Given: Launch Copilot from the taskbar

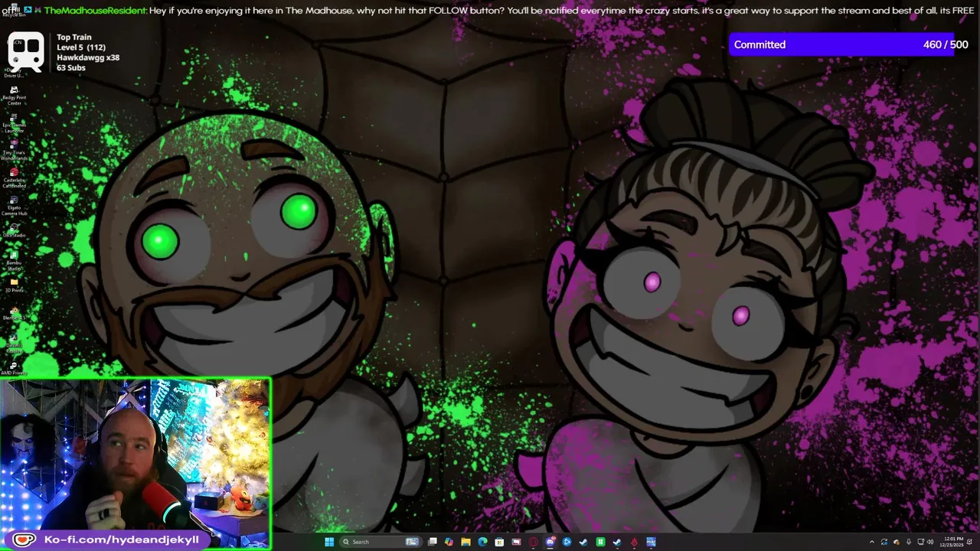Looking at the screenshot, I should click(x=449, y=542).
